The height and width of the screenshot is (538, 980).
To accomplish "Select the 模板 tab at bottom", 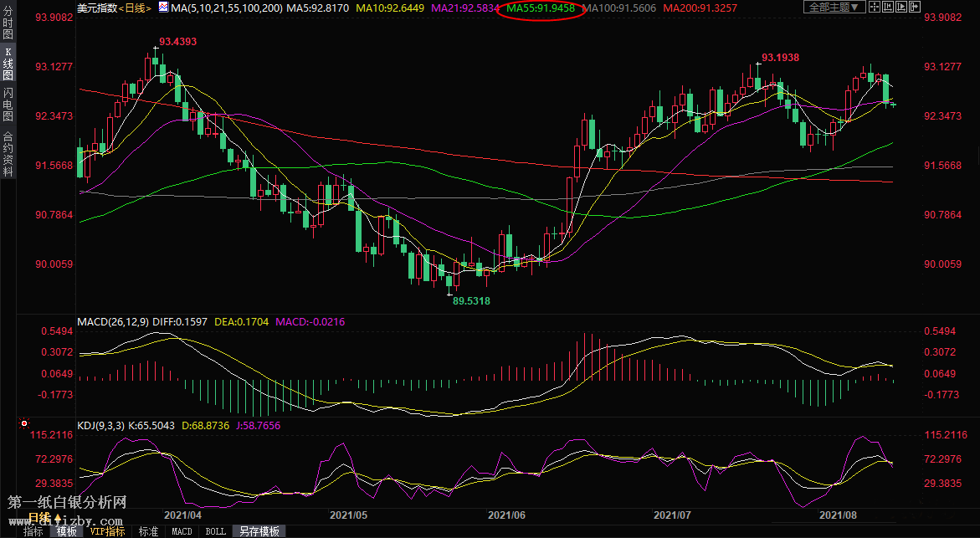I will pyautogui.click(x=67, y=531).
